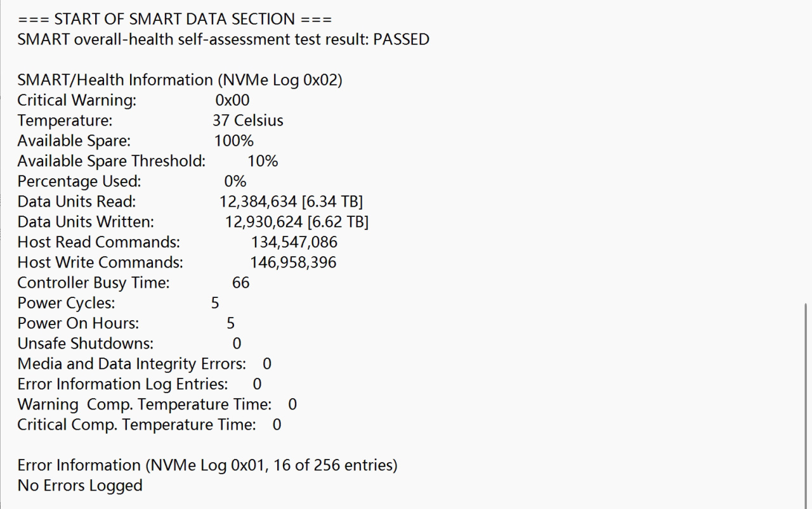Viewport: 812px width, 509px height.
Task: Click the No Errors Logged text
Action: (x=80, y=486)
